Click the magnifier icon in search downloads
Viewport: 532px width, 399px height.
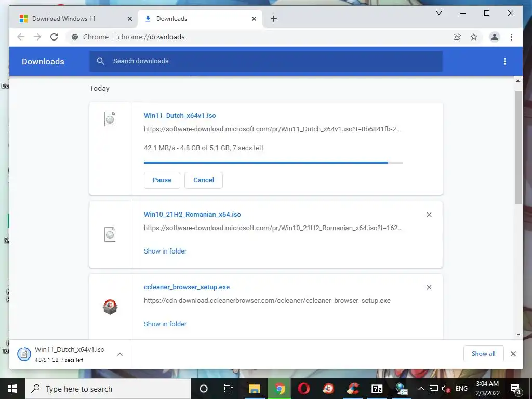100,61
